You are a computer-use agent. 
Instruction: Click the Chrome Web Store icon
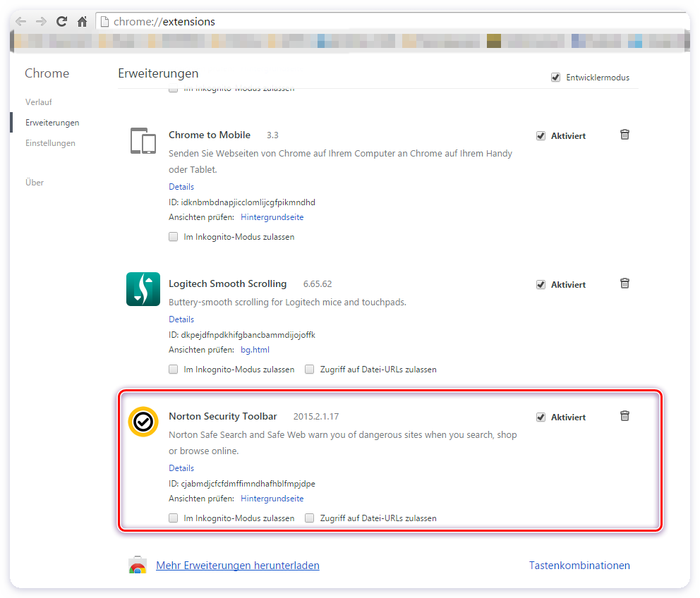(138, 565)
